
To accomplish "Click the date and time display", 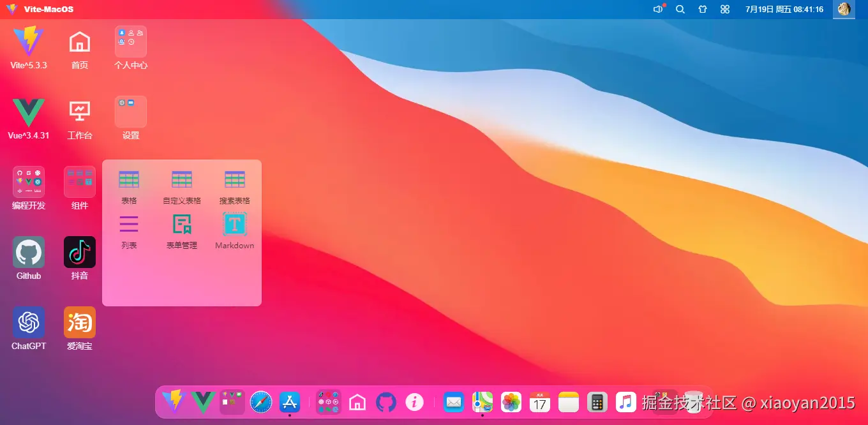I will [x=784, y=10].
